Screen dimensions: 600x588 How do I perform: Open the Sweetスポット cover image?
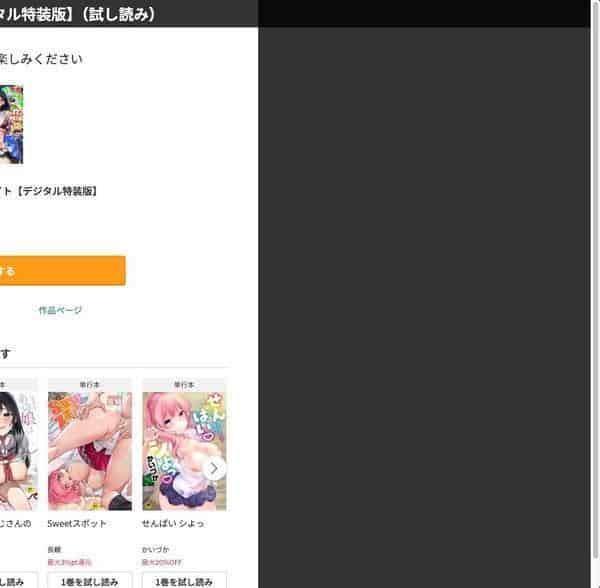point(90,451)
